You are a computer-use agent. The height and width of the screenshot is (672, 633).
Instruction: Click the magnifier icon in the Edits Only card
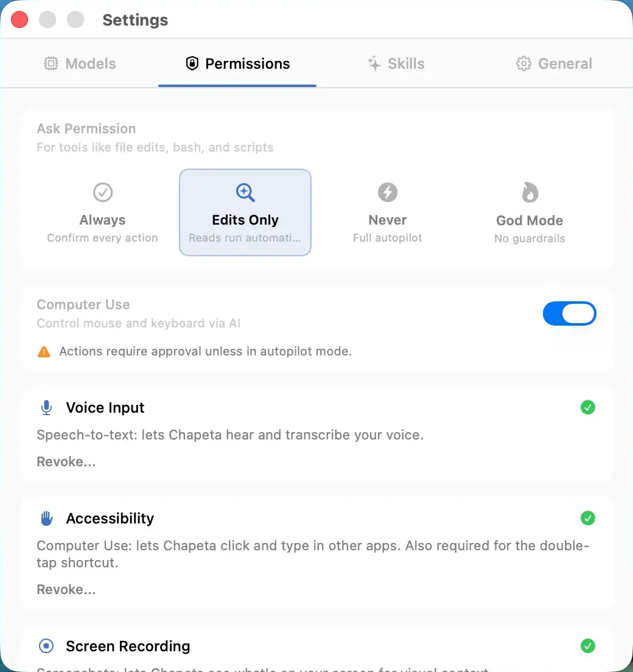(245, 192)
